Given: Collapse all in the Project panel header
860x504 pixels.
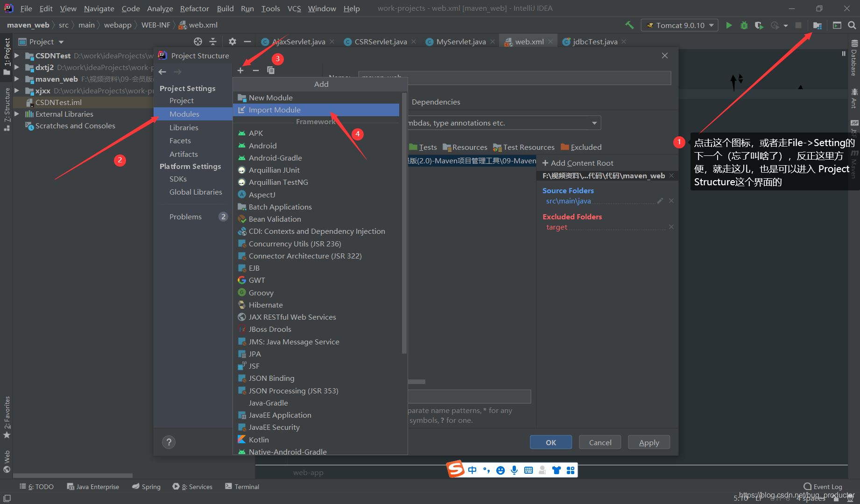Looking at the screenshot, I should (213, 42).
